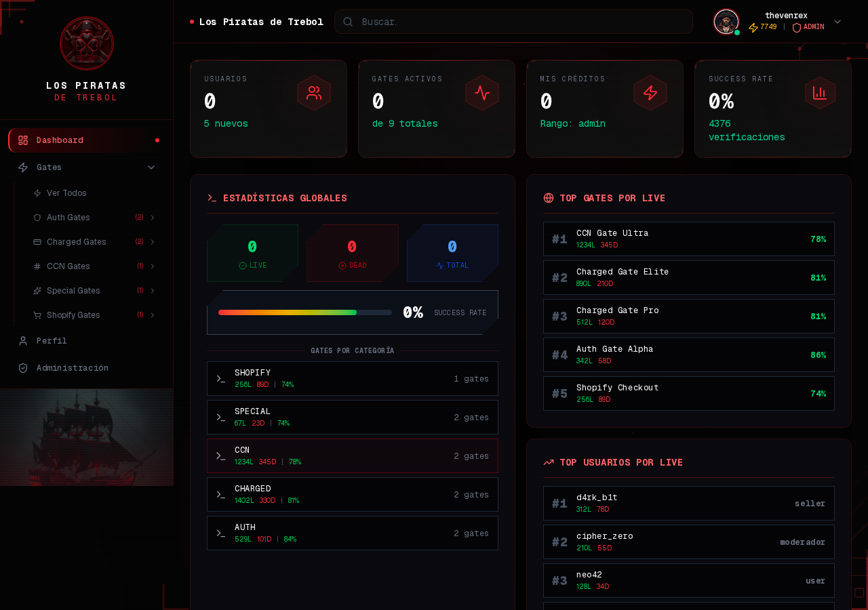Click the credits lightning icon beside 7749

[753, 27]
